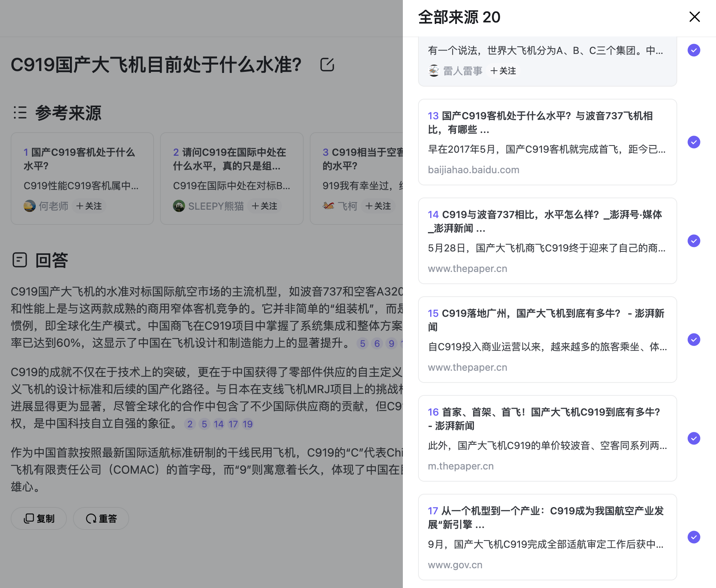Click baijiahao.baidu.com domain link

click(x=474, y=170)
